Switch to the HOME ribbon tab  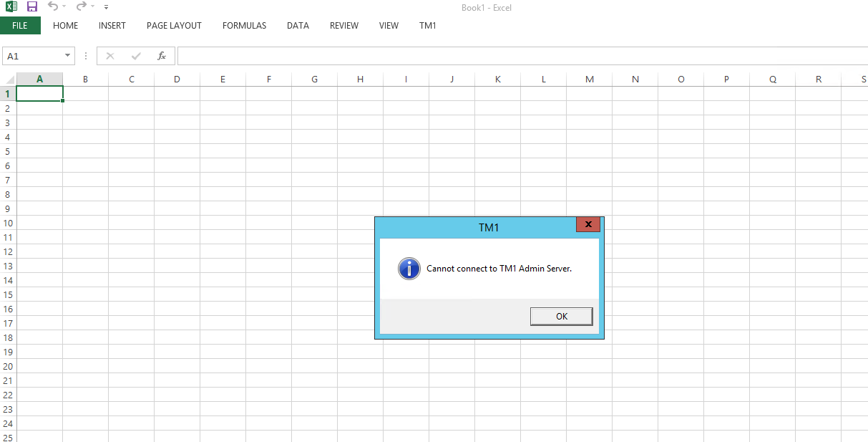pyautogui.click(x=66, y=25)
